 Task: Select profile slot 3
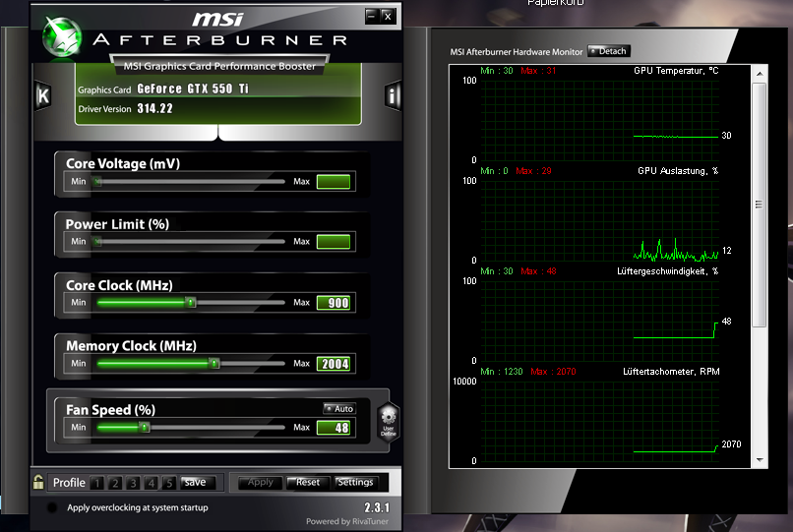133,483
